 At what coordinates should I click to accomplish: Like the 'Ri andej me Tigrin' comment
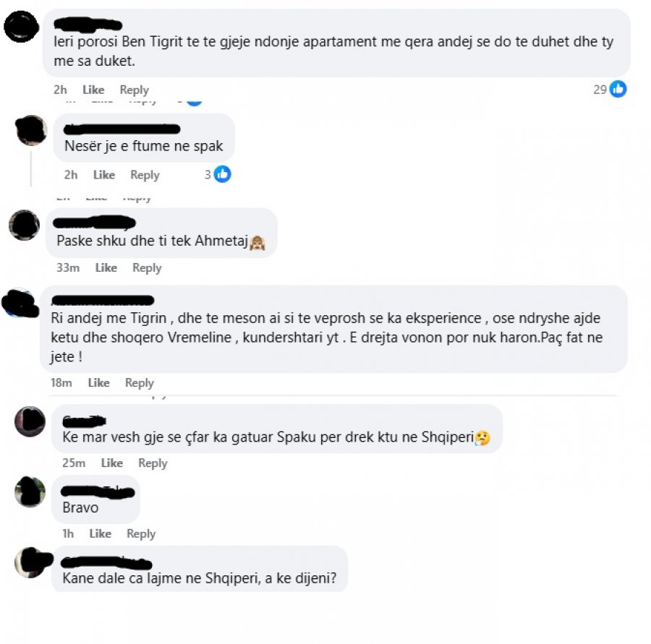[99, 382]
